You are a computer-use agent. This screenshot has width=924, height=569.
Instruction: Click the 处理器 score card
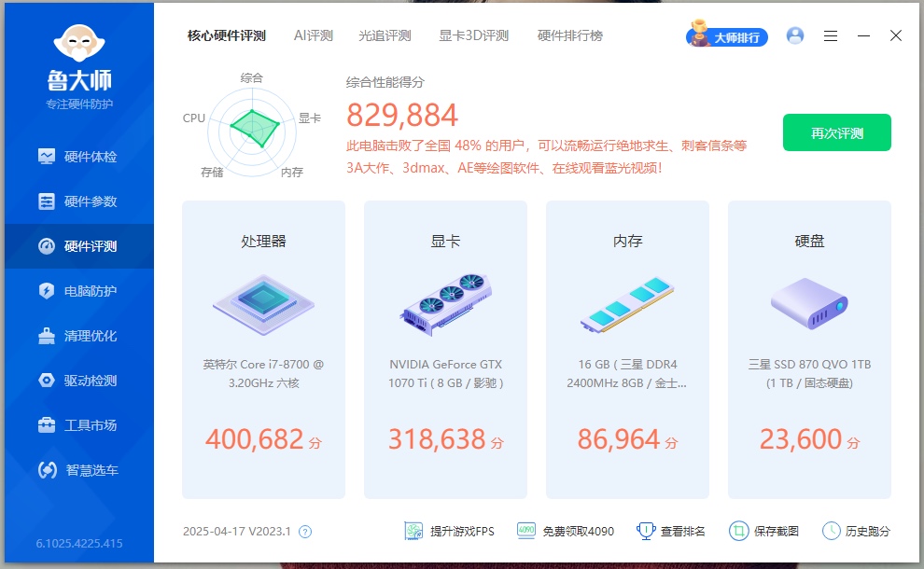[x=263, y=350]
